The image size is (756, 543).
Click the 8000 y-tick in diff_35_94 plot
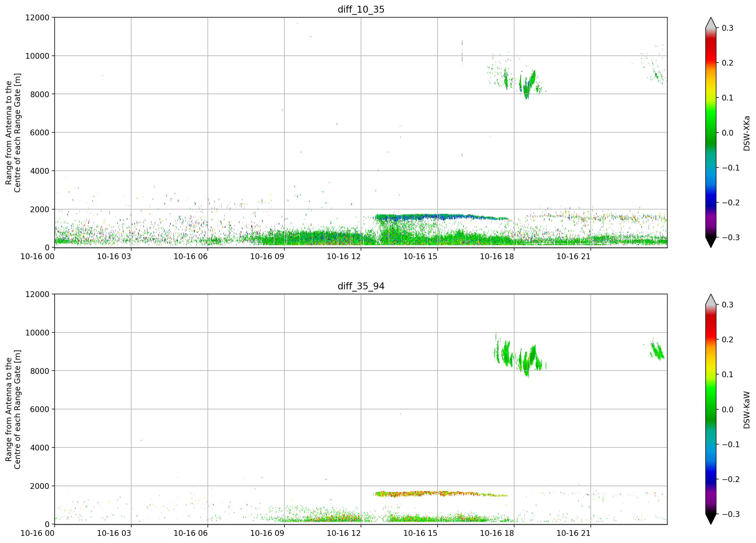coord(40,371)
